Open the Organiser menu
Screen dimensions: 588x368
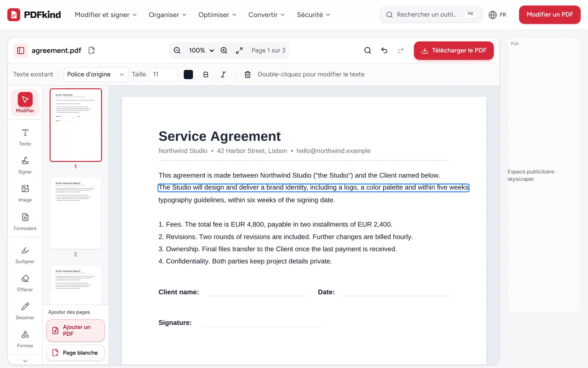tap(168, 15)
